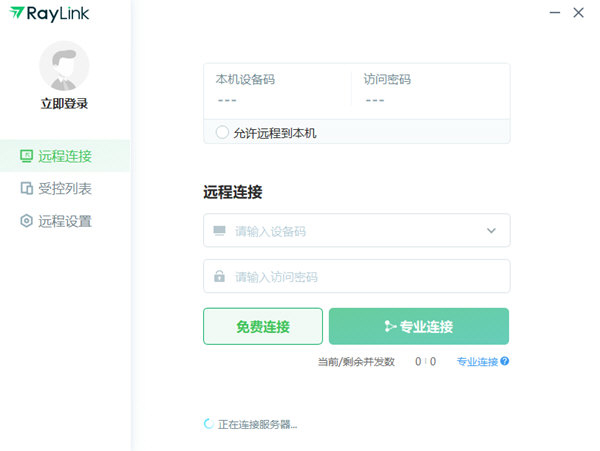This screenshot has height=451, width=600.
Task: Expand the device code dropdown arrow
Action: pos(491,231)
